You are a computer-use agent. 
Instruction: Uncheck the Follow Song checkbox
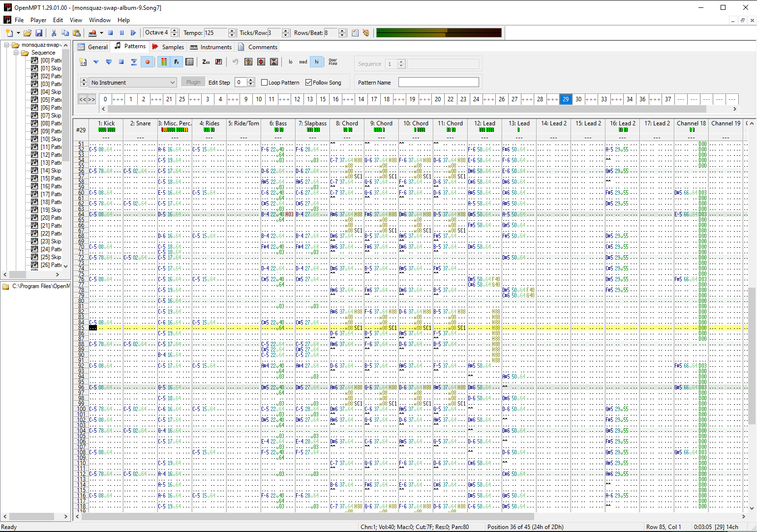click(x=308, y=83)
